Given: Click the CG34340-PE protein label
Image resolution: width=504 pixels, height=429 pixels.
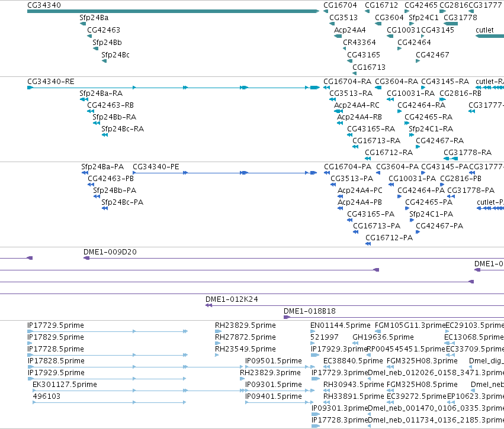Looking at the screenshot, I should (156, 167).
